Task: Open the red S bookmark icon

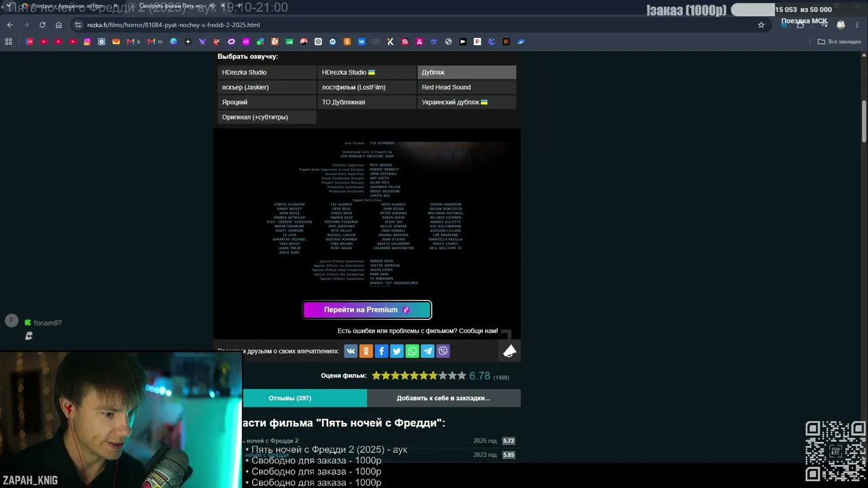Action: [405, 41]
